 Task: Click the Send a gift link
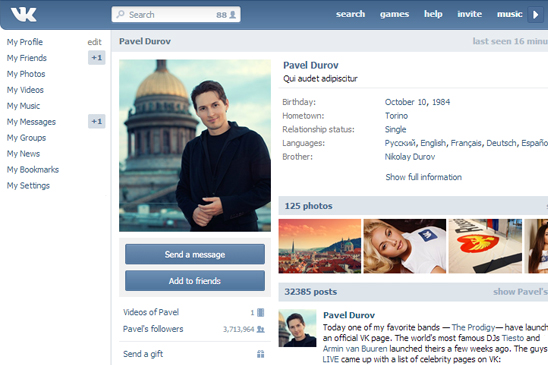143,354
